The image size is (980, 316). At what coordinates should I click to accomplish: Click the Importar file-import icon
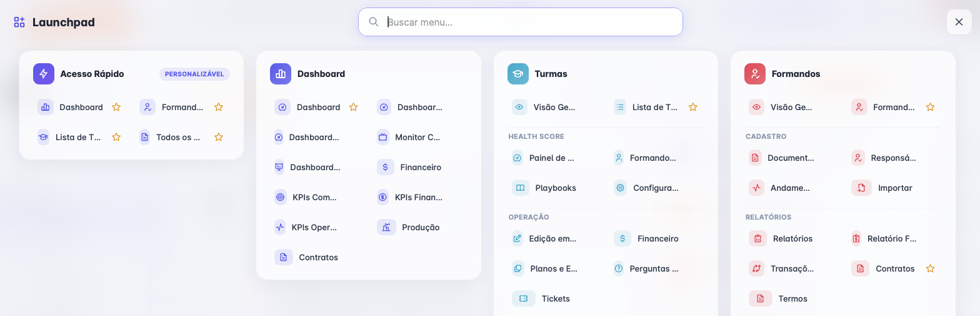(x=861, y=188)
